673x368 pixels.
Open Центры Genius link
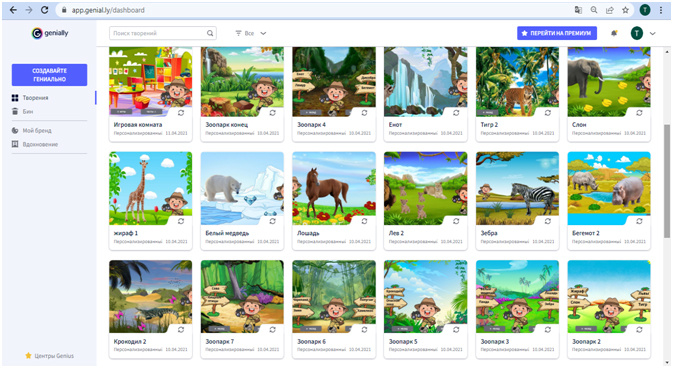tap(50, 356)
